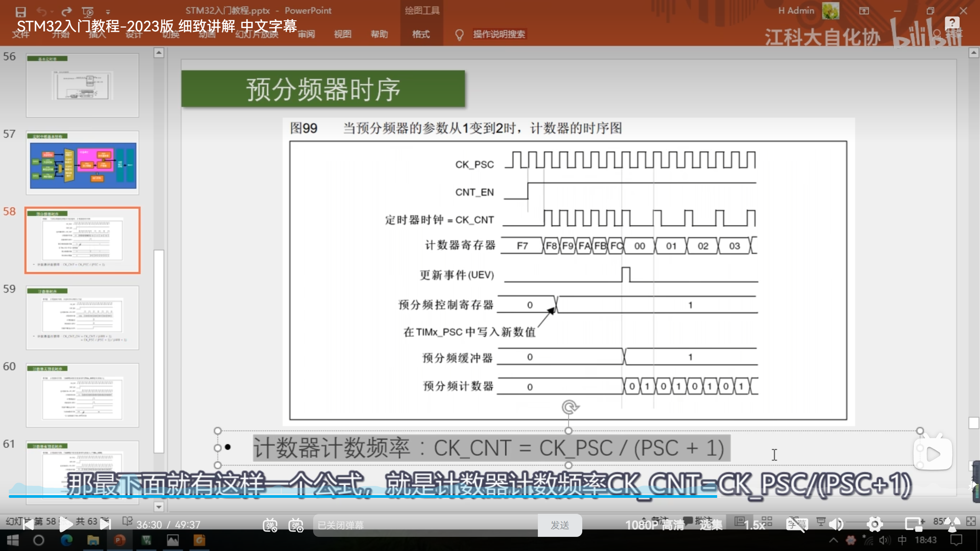The image size is (980, 551).
Task: Enable picture-in-picture mode icon
Action: coord(914,525)
